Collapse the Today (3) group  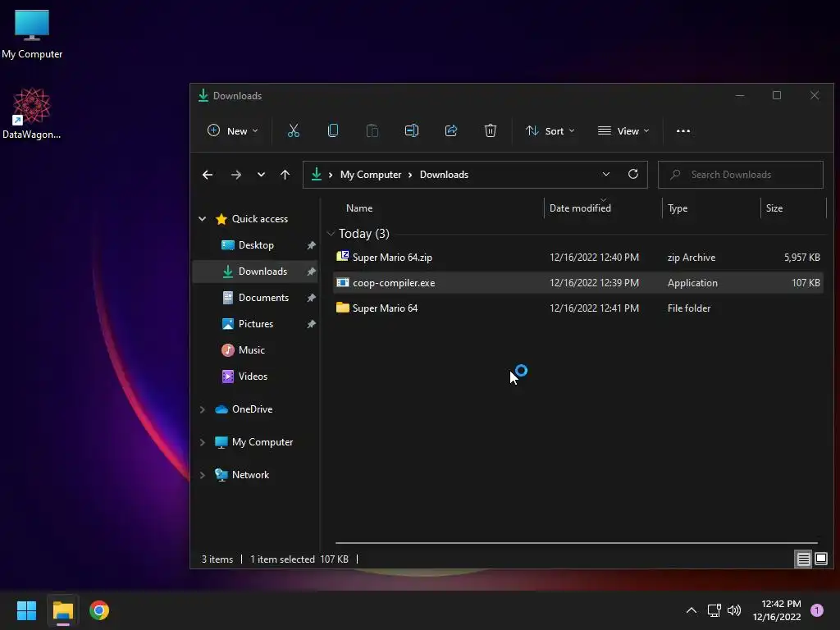[331, 234]
